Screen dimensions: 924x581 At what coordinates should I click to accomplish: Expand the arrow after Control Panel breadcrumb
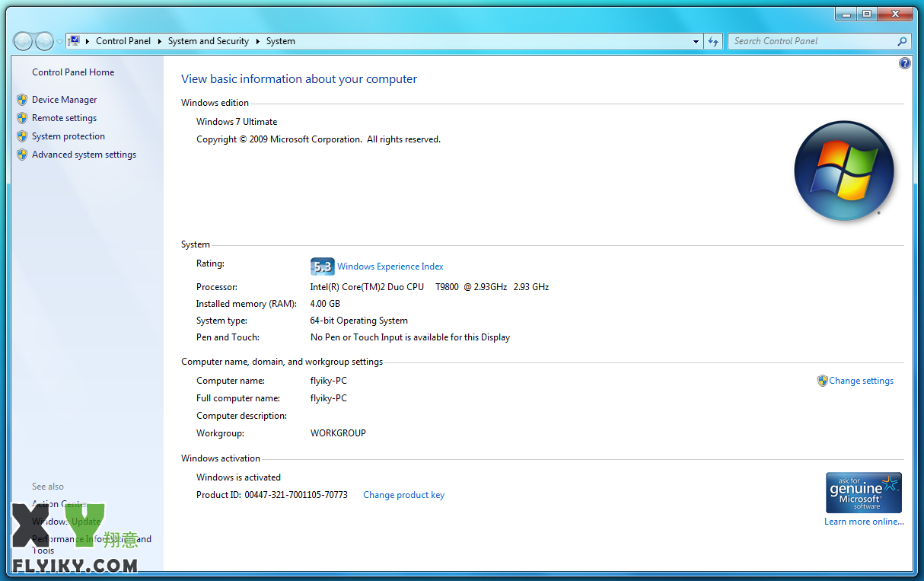click(x=160, y=41)
